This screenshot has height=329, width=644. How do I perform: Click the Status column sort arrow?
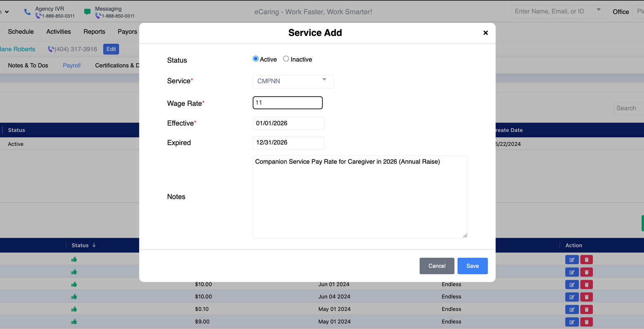[x=94, y=245]
